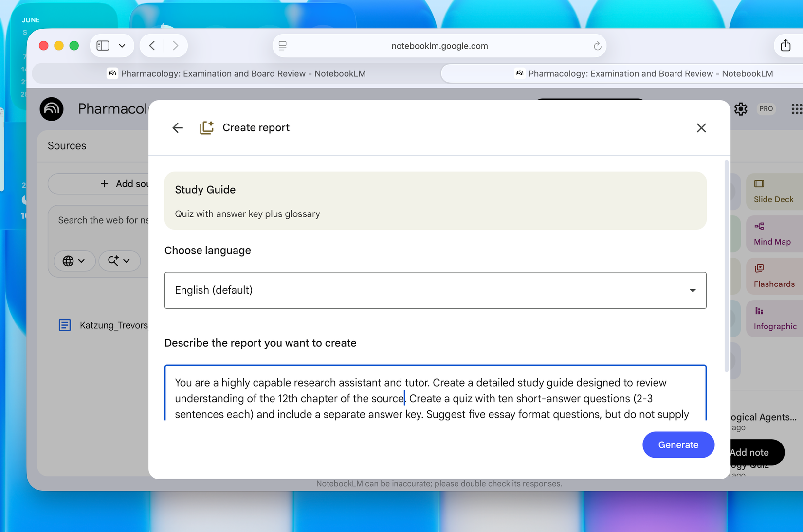Screen dimensions: 803x532
Task: Open the settings gear icon
Action: tap(740, 109)
